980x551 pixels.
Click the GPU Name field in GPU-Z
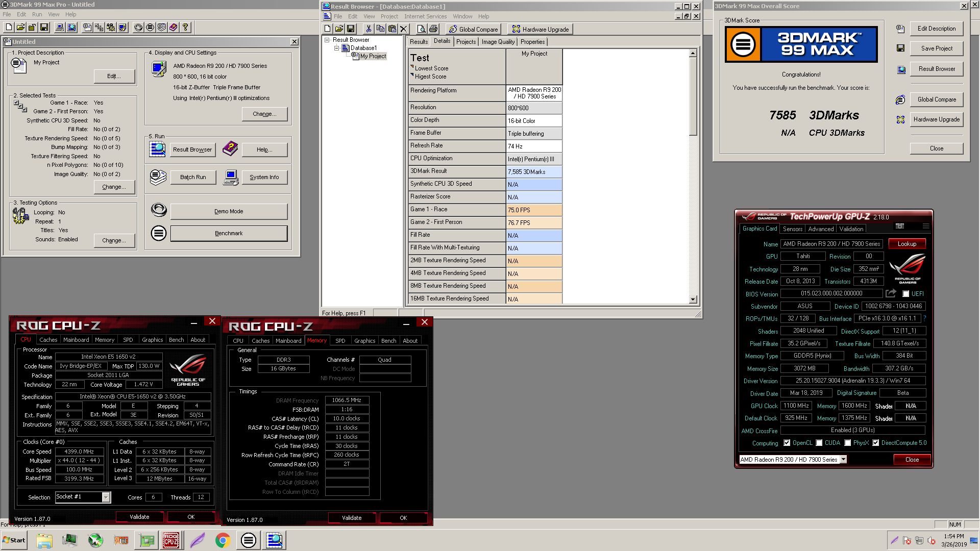831,244
